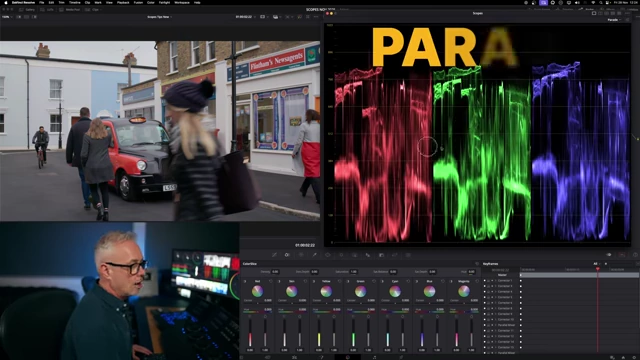Reset the entire ColorSlice palette
The height and width of the screenshot is (360, 640).
(477, 264)
